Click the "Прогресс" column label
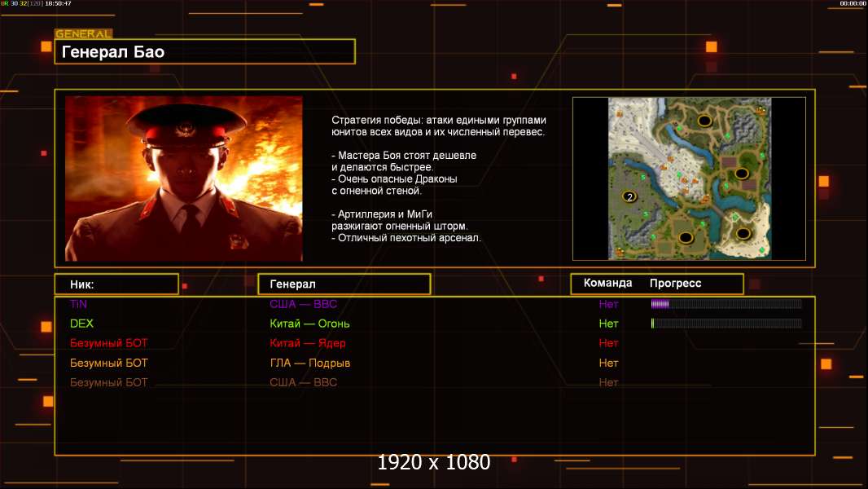 [x=675, y=284]
